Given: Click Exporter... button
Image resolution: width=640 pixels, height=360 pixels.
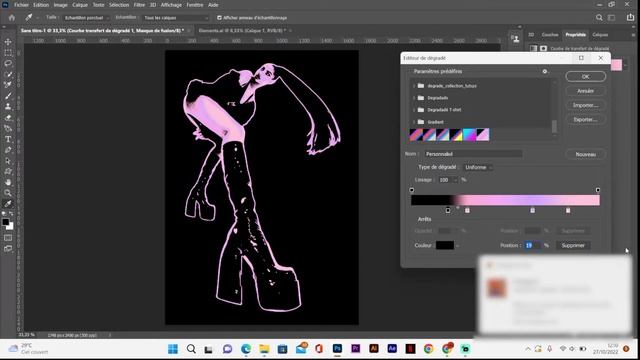Looking at the screenshot, I should tap(585, 119).
